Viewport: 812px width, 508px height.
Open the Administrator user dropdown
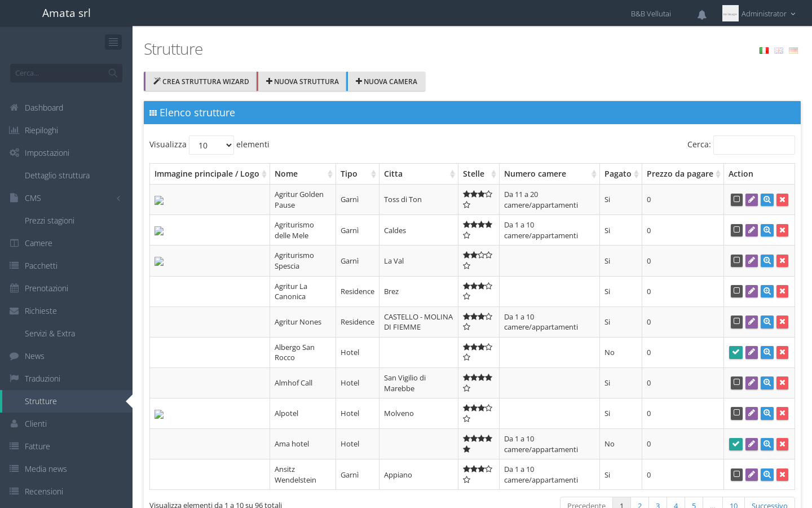coord(759,14)
